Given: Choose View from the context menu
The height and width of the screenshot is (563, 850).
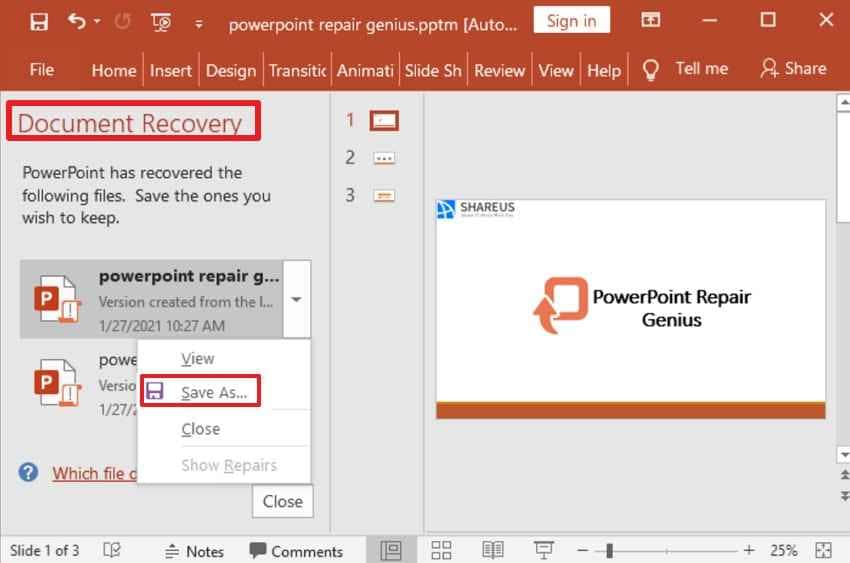Looking at the screenshot, I should click(198, 359).
